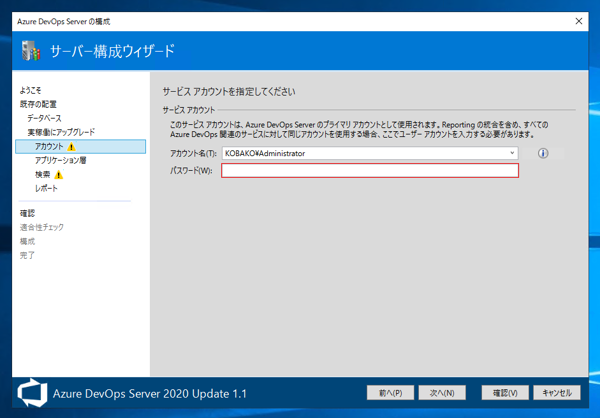Click the 完了 step in sidebar
The width and height of the screenshot is (600, 418).
click(27, 255)
